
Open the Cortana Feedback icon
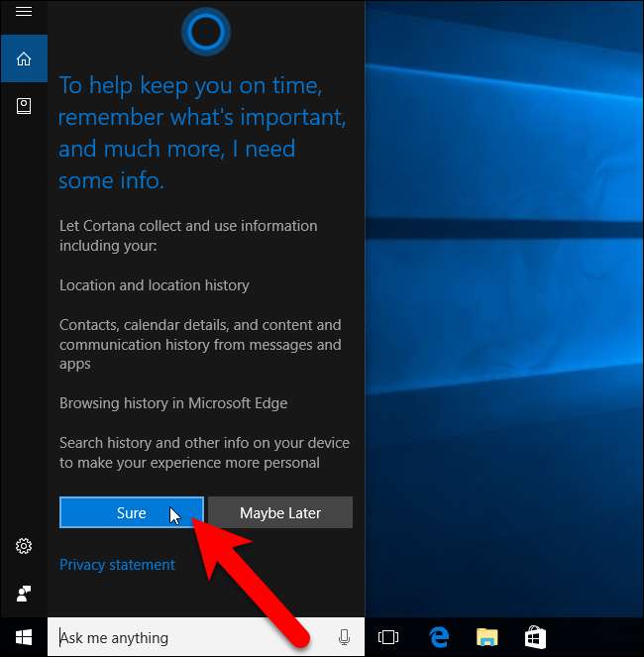tap(24, 594)
